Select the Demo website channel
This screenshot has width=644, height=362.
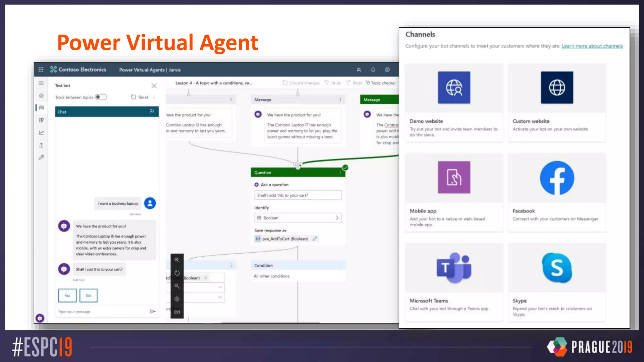click(454, 103)
